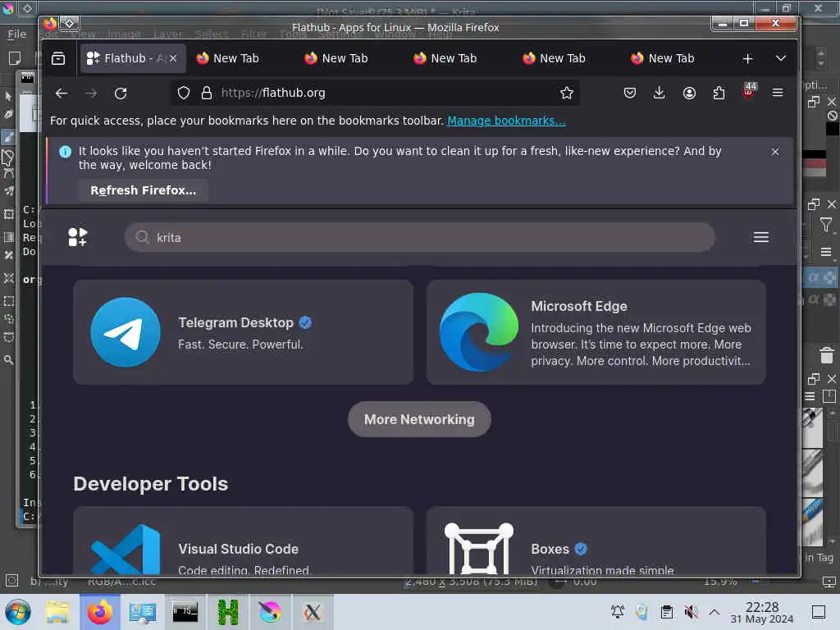Open the Flathub site hamburger menu
The image size is (840, 630).
(x=761, y=237)
